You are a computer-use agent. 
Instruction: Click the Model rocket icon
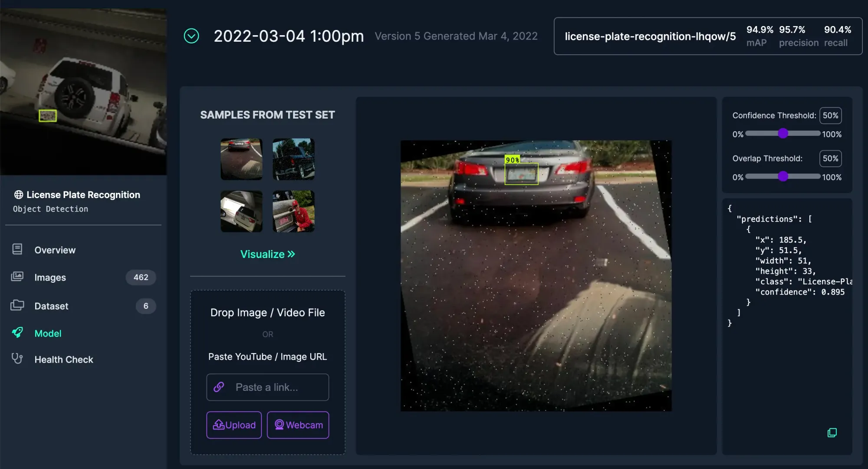(17, 333)
